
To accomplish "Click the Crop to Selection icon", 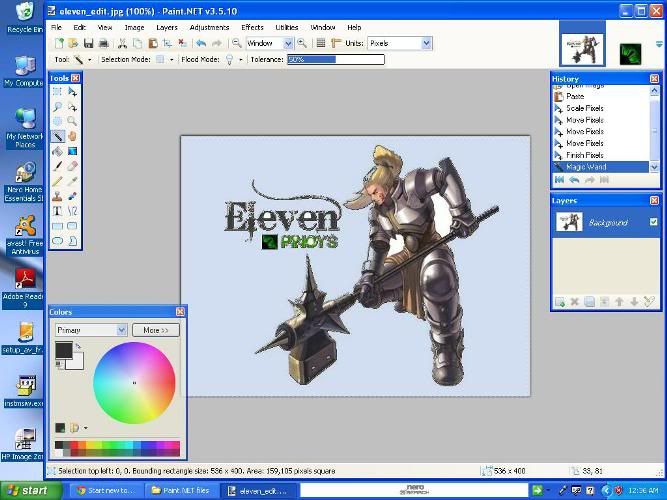I will 168,43.
